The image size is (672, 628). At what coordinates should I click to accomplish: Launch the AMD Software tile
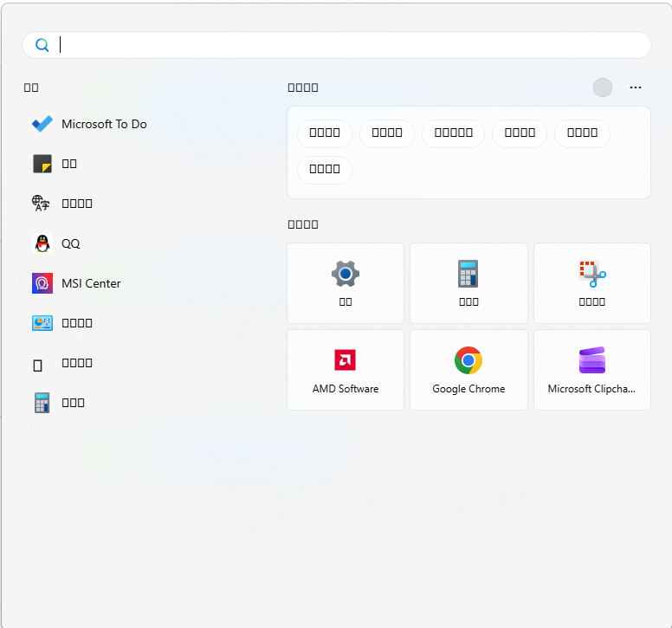point(346,370)
